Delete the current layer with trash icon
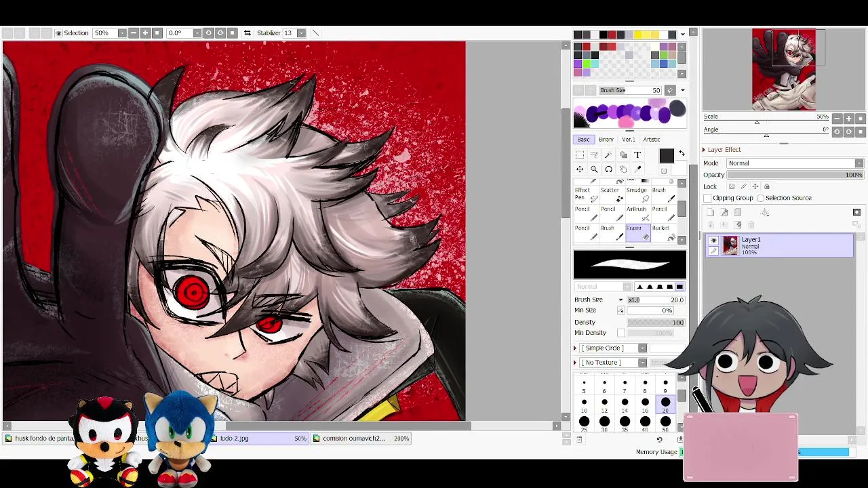Viewport: 868px width, 488px height. pyautogui.click(x=751, y=225)
